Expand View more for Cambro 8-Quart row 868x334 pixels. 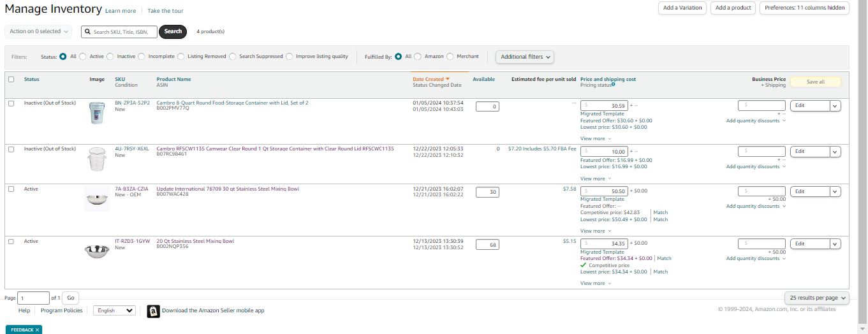(596, 138)
